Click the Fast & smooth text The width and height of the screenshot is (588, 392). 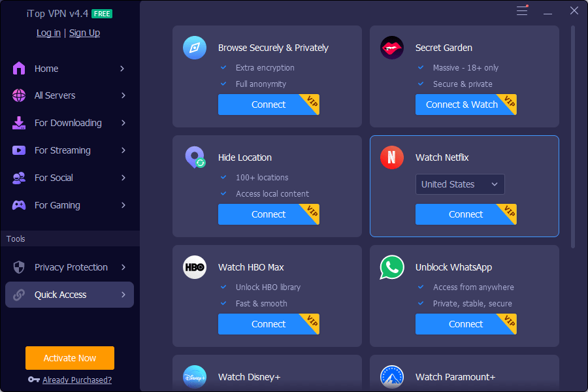[261, 303]
